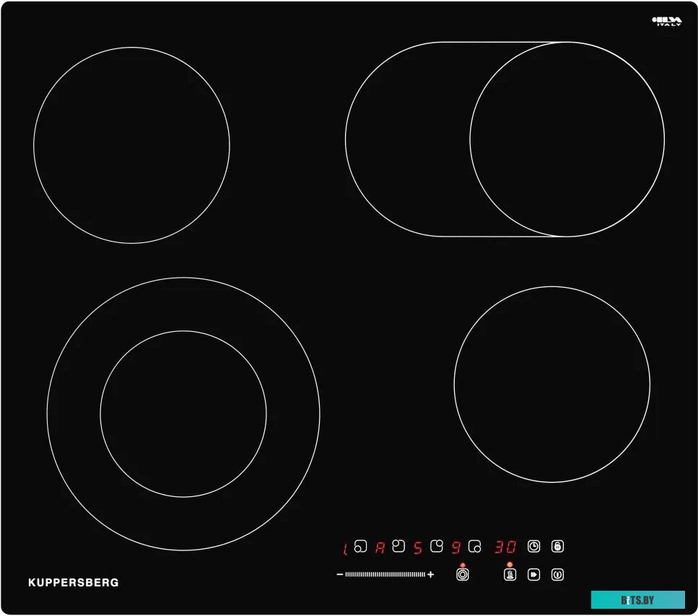Click the inner ring of the dual-ring burner
The image size is (698, 616).
click(x=183, y=413)
